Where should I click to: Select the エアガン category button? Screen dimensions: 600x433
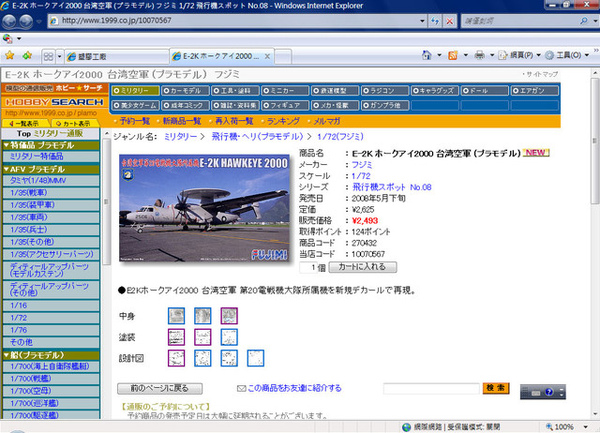pyautogui.click(x=535, y=91)
